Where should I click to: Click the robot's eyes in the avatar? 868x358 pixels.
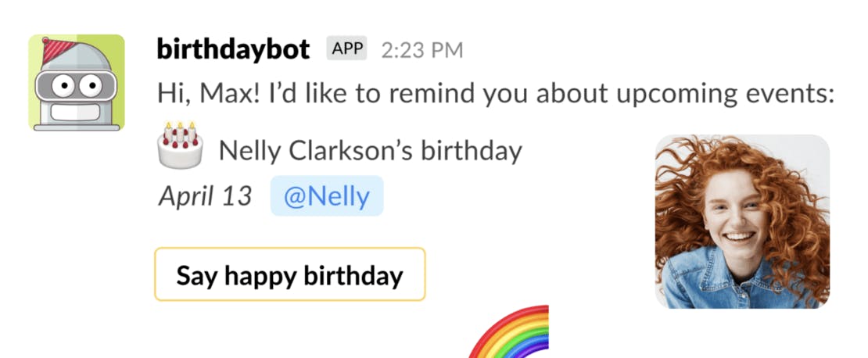(77, 84)
